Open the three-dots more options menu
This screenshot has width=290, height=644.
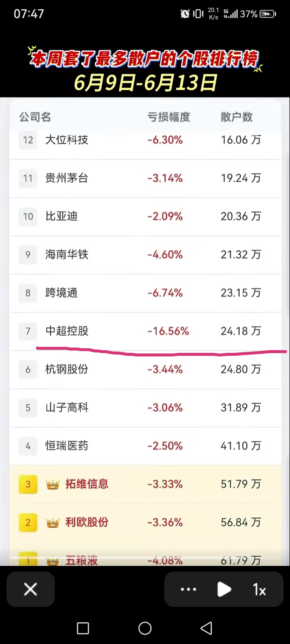188,590
